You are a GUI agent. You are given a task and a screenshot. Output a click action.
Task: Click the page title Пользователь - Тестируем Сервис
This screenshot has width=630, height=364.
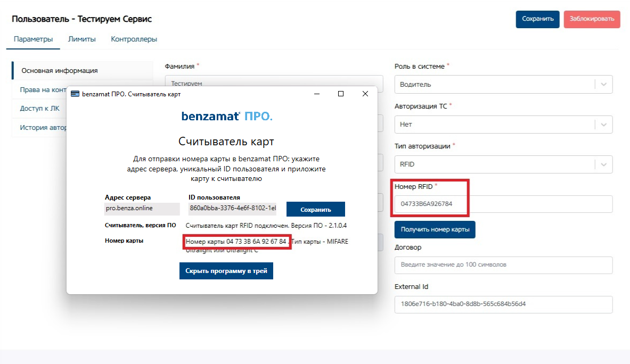(81, 19)
